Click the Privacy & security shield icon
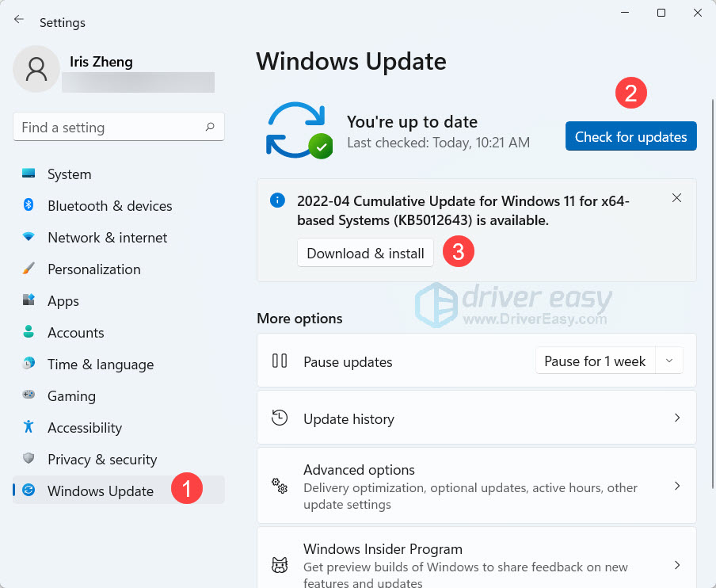 (x=29, y=459)
